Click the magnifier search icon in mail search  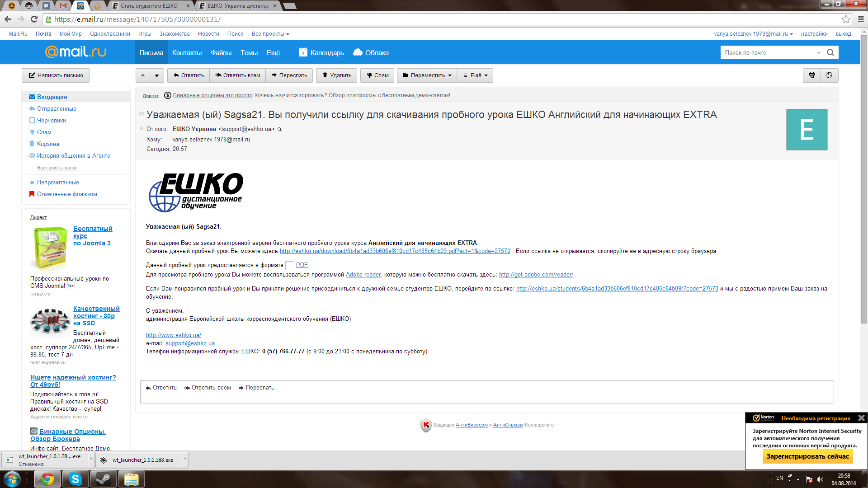coord(830,52)
